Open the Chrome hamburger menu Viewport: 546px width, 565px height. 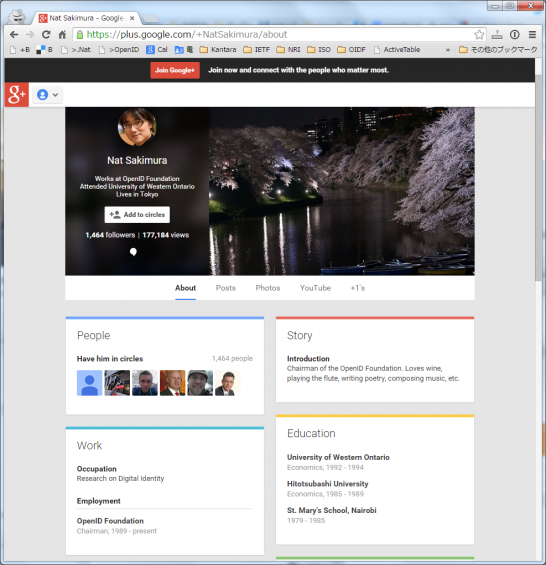pyautogui.click(x=532, y=35)
